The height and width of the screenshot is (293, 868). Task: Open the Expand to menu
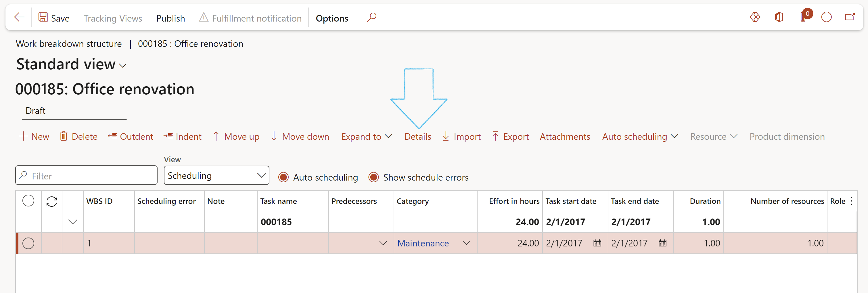coord(366,137)
